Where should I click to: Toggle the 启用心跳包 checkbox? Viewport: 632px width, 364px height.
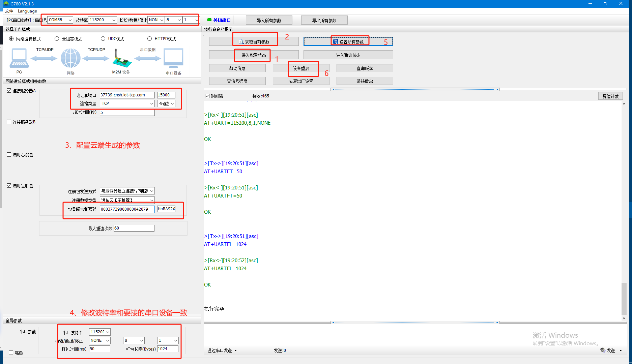tap(9, 155)
